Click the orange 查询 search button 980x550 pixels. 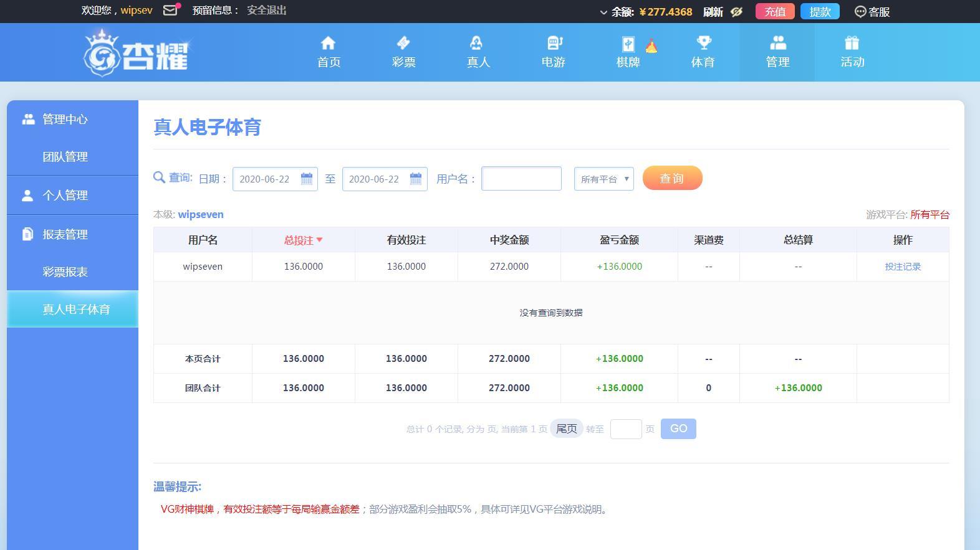[x=672, y=178]
